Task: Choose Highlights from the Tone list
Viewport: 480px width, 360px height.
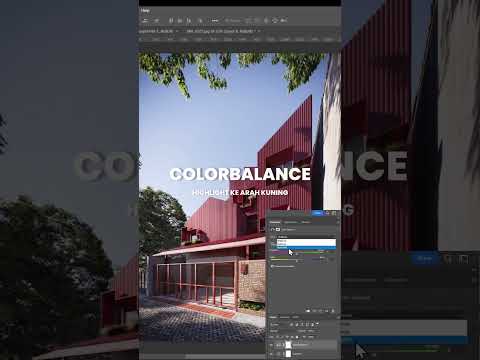Action: click(x=306, y=248)
